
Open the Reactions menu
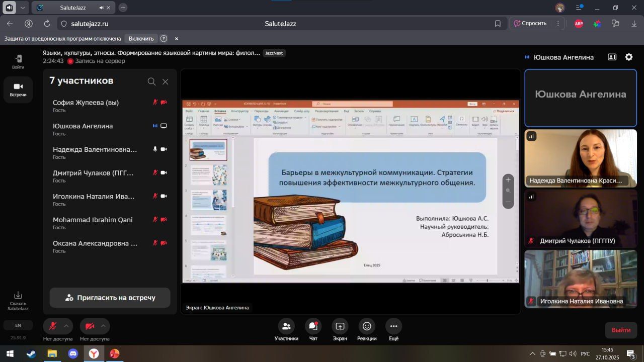[x=367, y=326]
